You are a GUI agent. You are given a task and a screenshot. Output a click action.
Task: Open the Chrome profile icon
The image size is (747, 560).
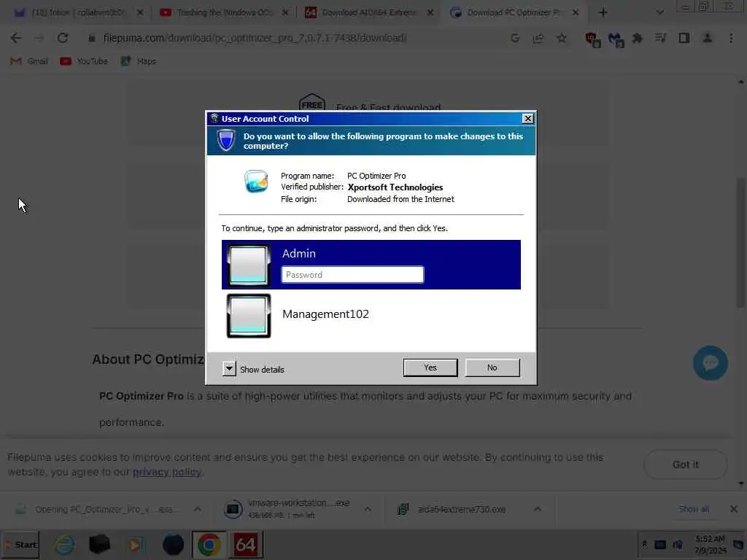click(x=708, y=38)
